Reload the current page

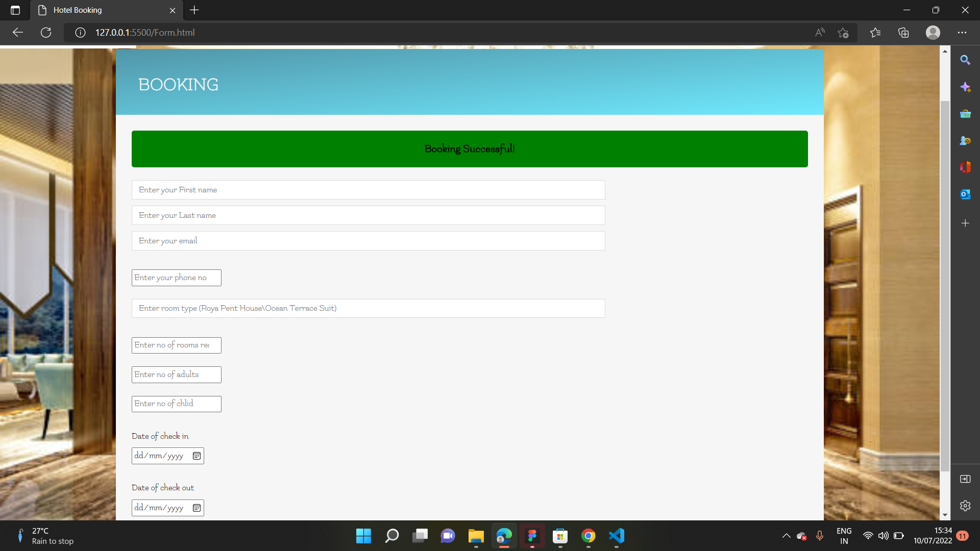click(x=46, y=32)
